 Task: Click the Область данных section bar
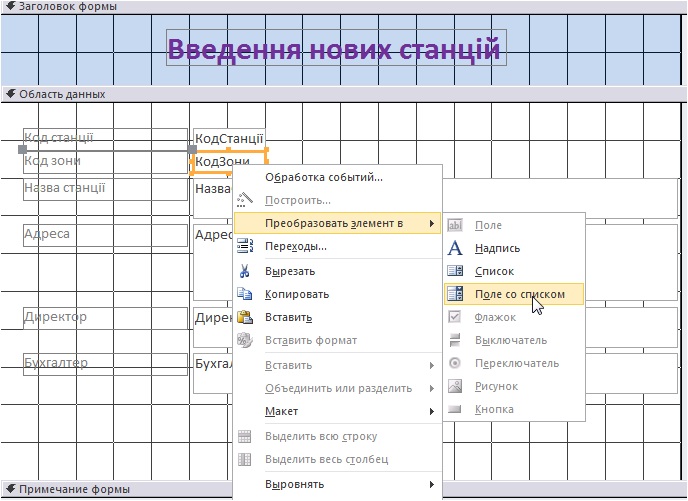coord(62,94)
